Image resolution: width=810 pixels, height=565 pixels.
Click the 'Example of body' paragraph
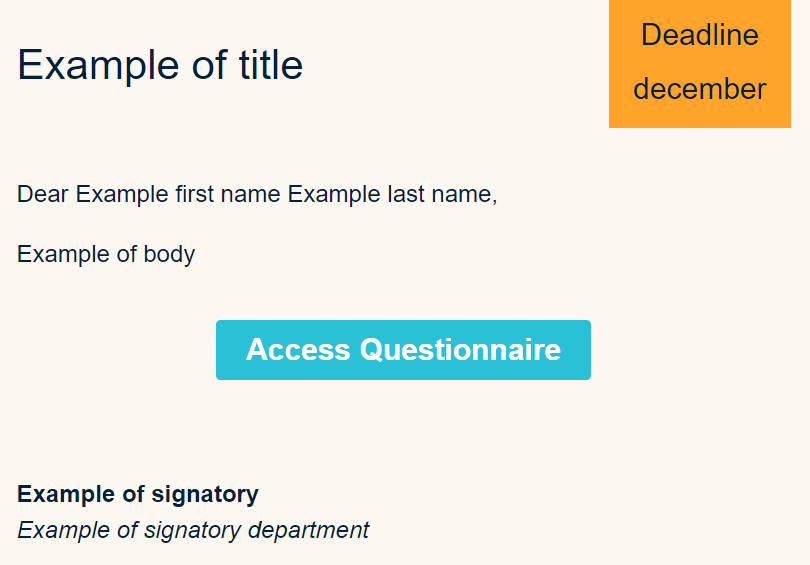[x=106, y=254]
